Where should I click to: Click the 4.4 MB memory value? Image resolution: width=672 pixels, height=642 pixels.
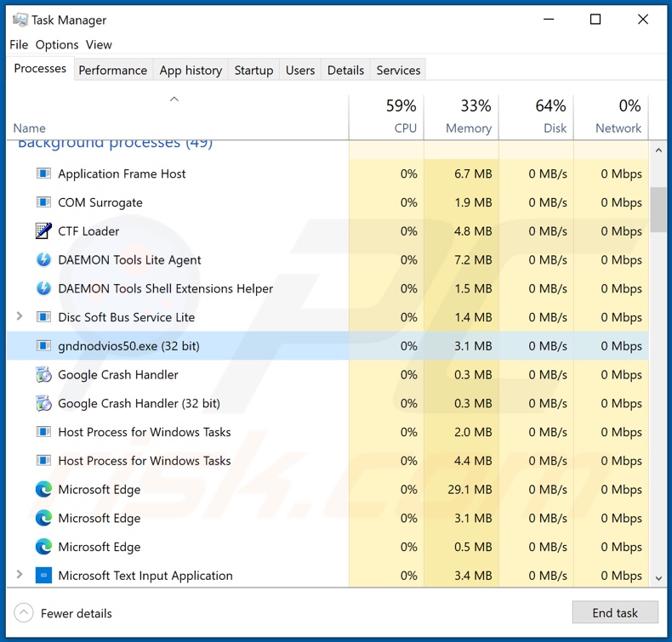pyautogui.click(x=473, y=461)
